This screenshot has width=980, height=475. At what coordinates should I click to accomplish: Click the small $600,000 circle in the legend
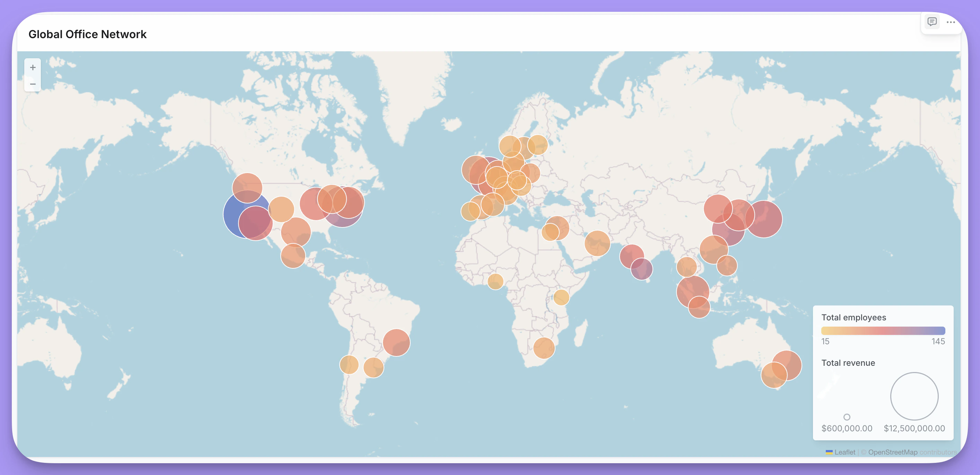[x=847, y=417]
